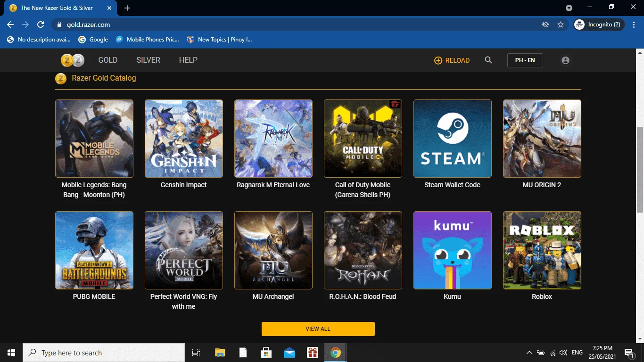Screen dimensions: 644x362
Task: Bookmark this page with the star icon
Action: point(561,25)
